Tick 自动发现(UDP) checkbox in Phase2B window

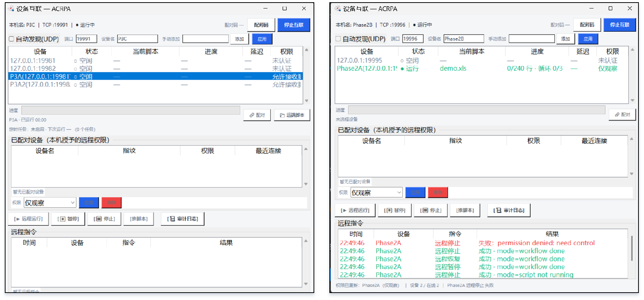(338, 39)
